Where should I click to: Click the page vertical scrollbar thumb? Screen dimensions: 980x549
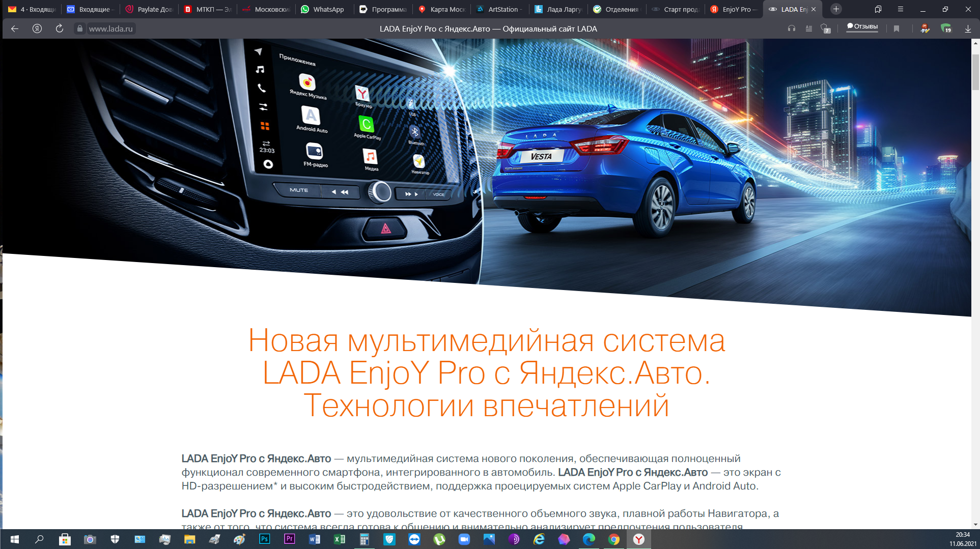pos(975,71)
